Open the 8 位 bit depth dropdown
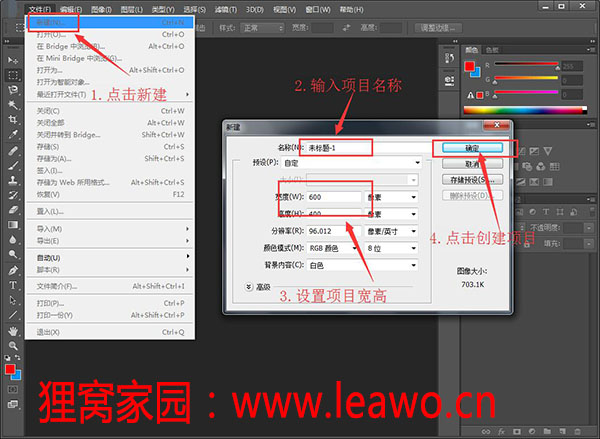Screen dimensions: 600x439 (391, 248)
